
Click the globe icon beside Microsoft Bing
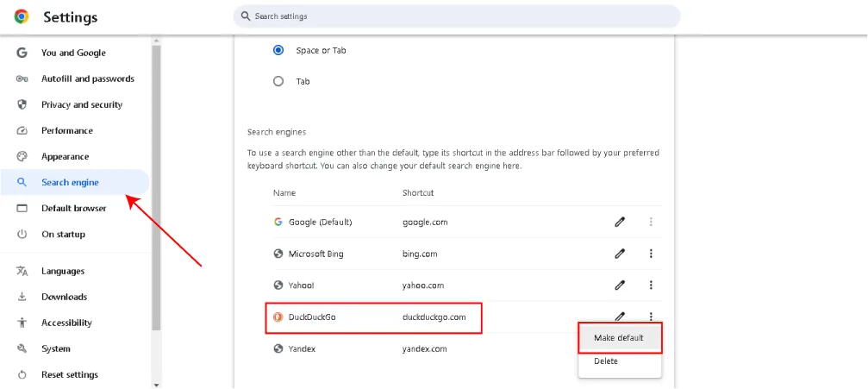tap(278, 254)
